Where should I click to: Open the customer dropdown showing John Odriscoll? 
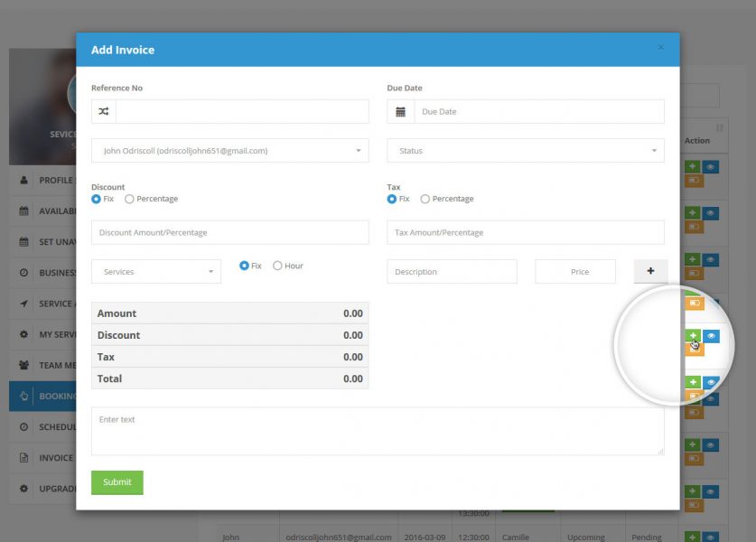point(229,151)
